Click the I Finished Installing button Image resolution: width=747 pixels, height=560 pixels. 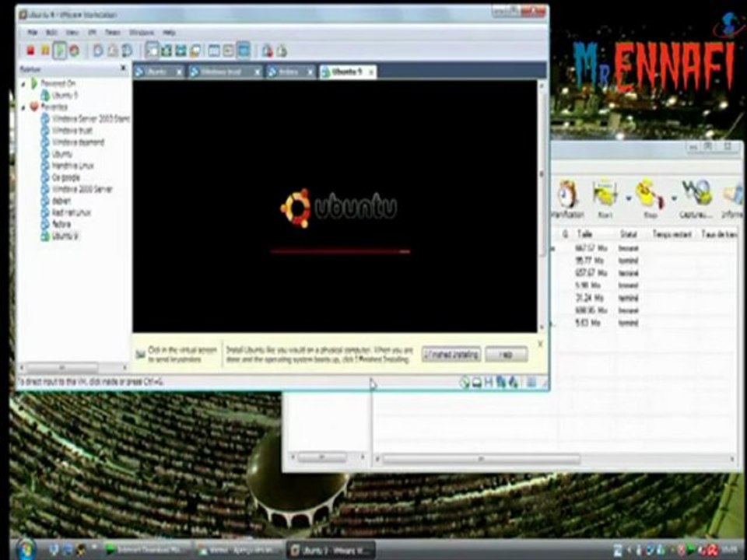(451, 355)
